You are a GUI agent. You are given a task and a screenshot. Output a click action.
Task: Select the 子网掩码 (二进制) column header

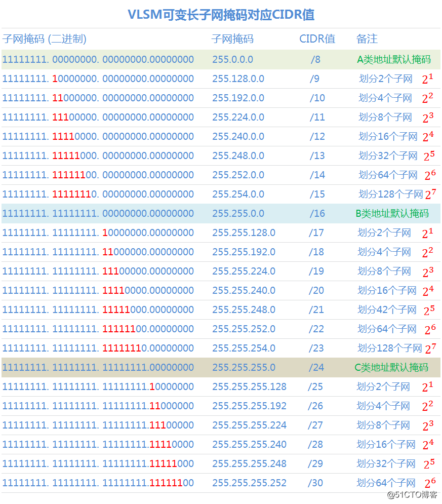pos(45,39)
